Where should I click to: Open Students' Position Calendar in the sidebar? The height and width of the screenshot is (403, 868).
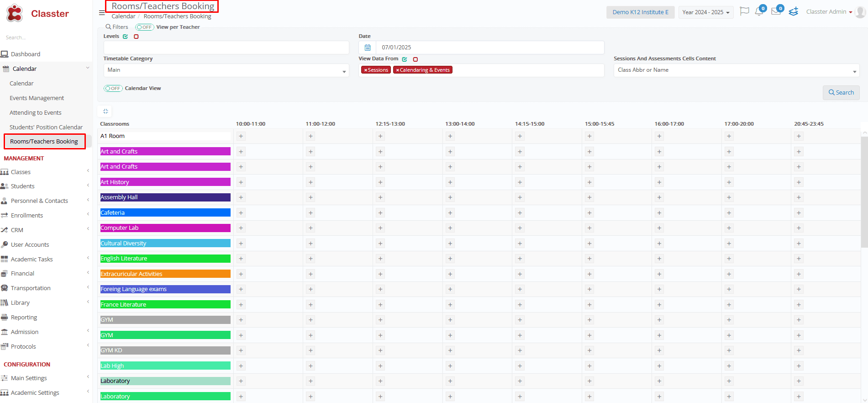click(x=46, y=127)
